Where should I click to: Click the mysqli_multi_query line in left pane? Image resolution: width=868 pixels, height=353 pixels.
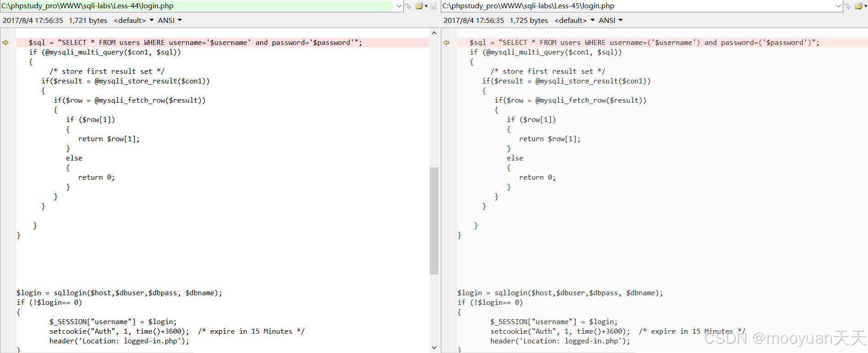point(105,52)
